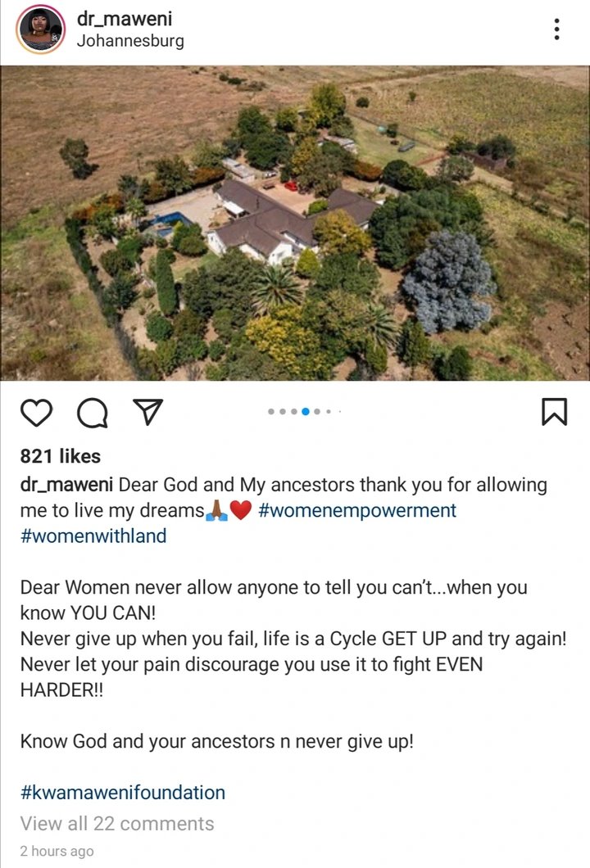Click the 2 hours ago timestamp
Image resolution: width=590 pixels, height=868 pixels.
pos(57,851)
